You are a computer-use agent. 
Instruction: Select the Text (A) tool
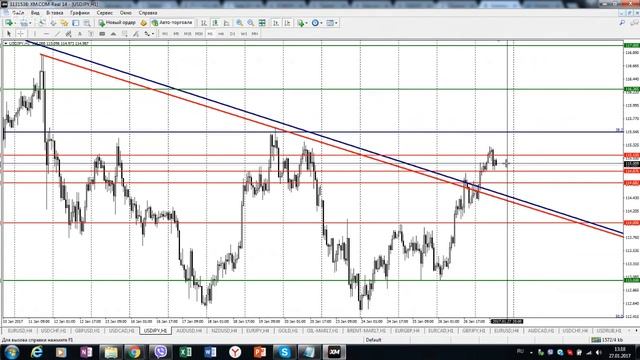[80, 33]
